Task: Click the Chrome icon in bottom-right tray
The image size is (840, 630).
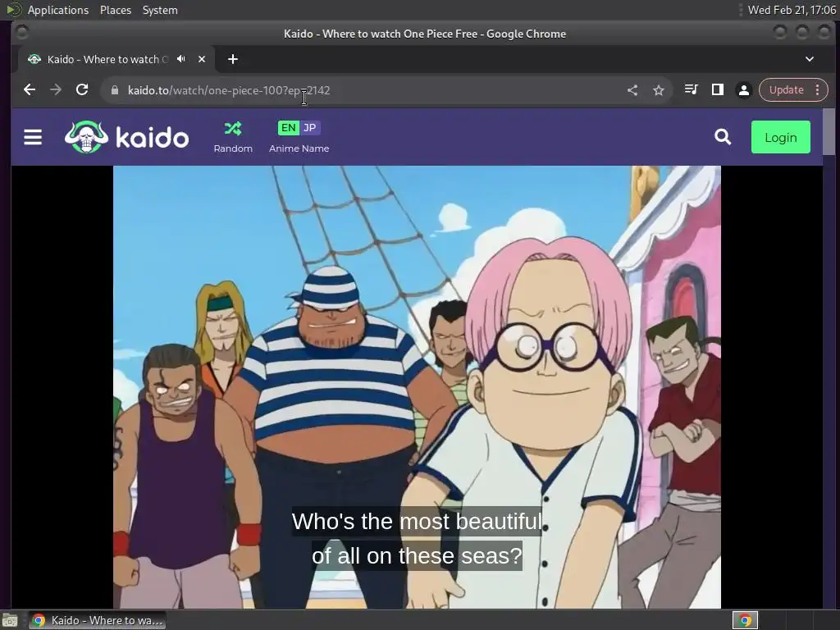Action: [x=745, y=620]
